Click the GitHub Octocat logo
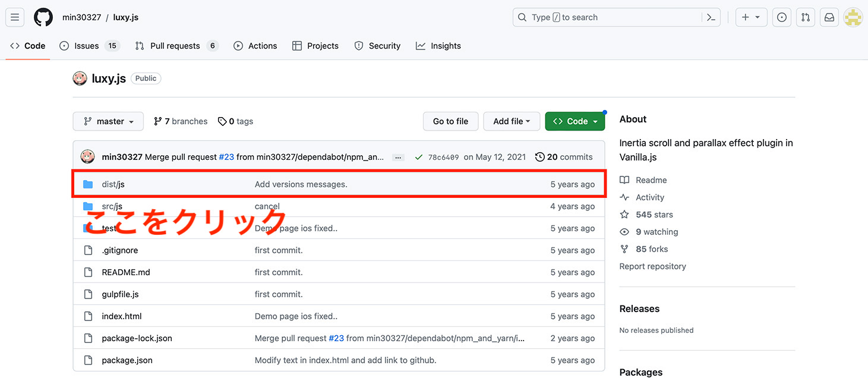868x378 pixels. tap(43, 17)
